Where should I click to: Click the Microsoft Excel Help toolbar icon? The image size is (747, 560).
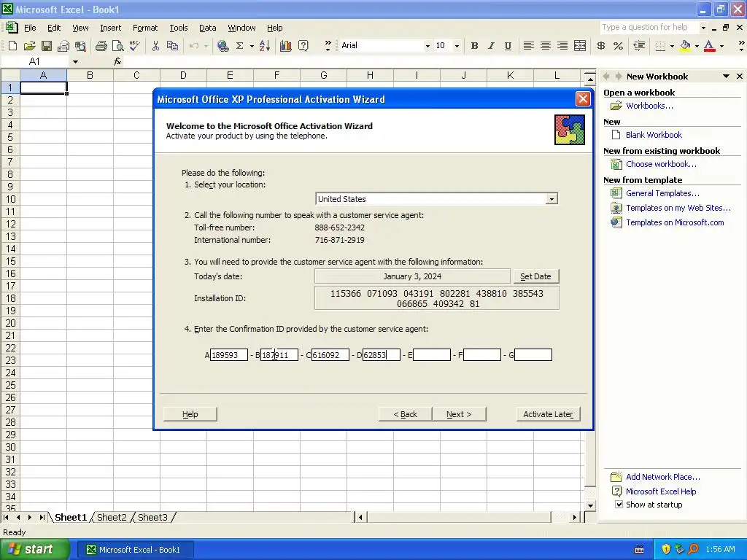click(303, 46)
